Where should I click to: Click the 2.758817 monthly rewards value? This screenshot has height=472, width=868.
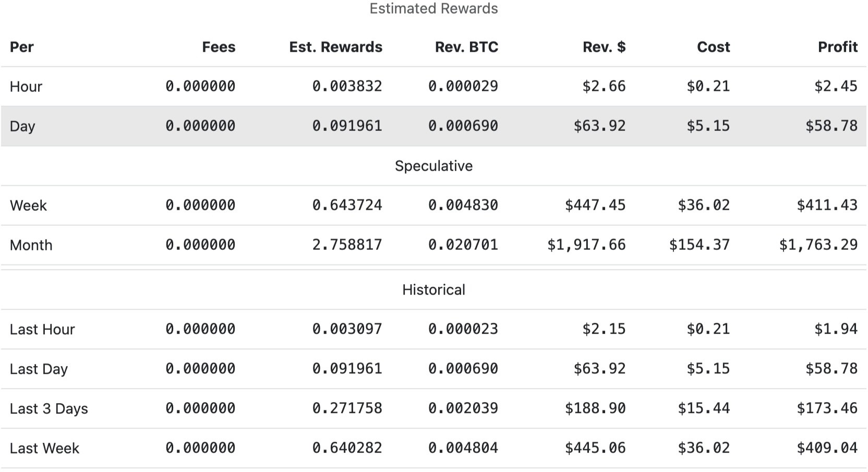(x=347, y=245)
